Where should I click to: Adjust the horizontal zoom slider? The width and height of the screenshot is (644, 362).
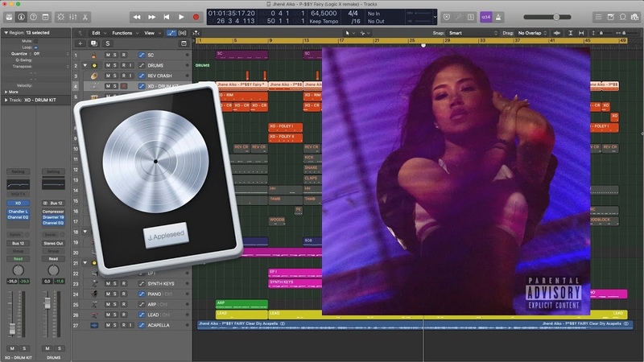pos(625,33)
